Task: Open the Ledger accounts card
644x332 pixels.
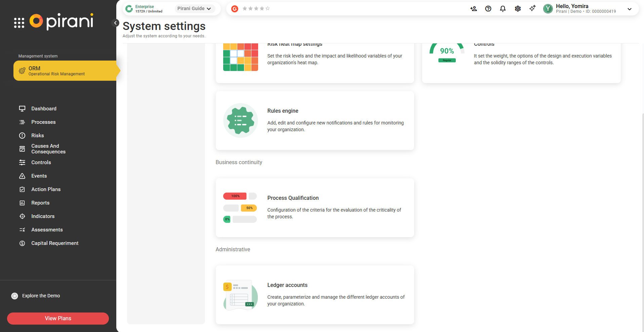Action: point(315,295)
